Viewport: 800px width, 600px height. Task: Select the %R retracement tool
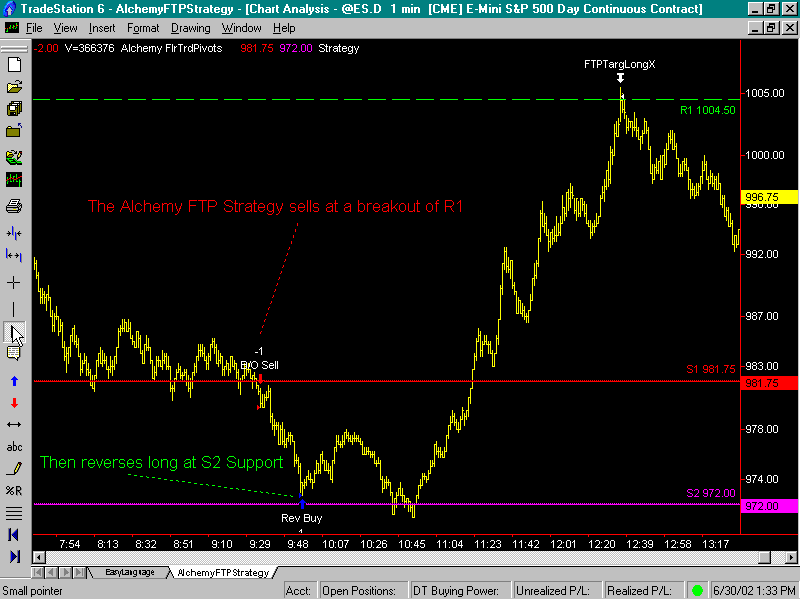(14, 491)
